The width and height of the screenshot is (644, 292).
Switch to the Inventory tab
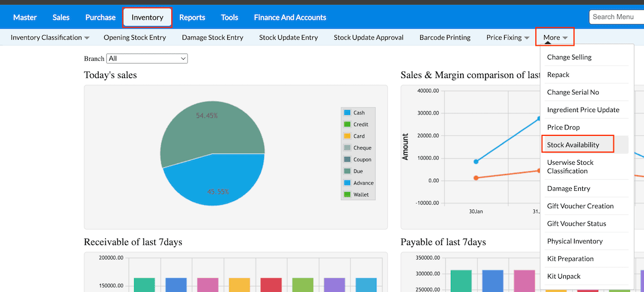[147, 17]
